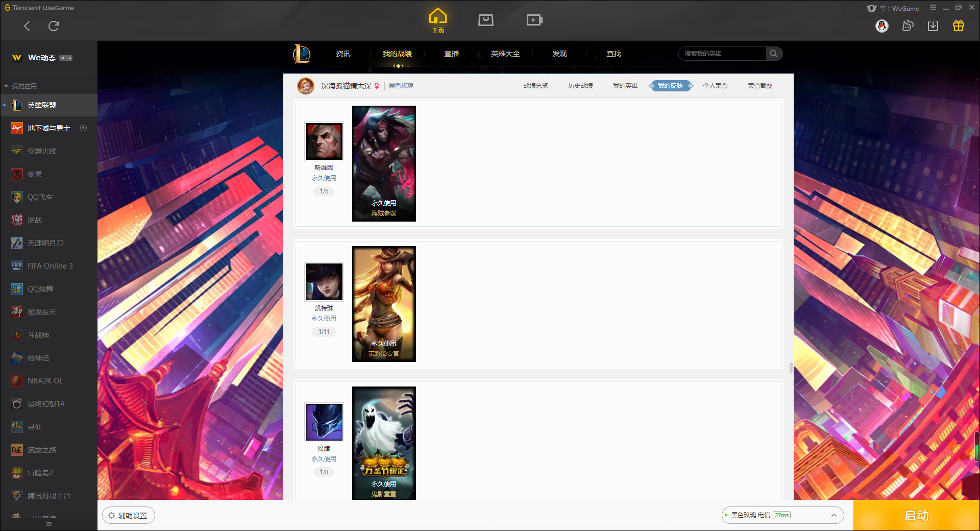Select 腾讯对战平台 in the app list
Image resolution: width=980 pixels, height=531 pixels.
48,496
